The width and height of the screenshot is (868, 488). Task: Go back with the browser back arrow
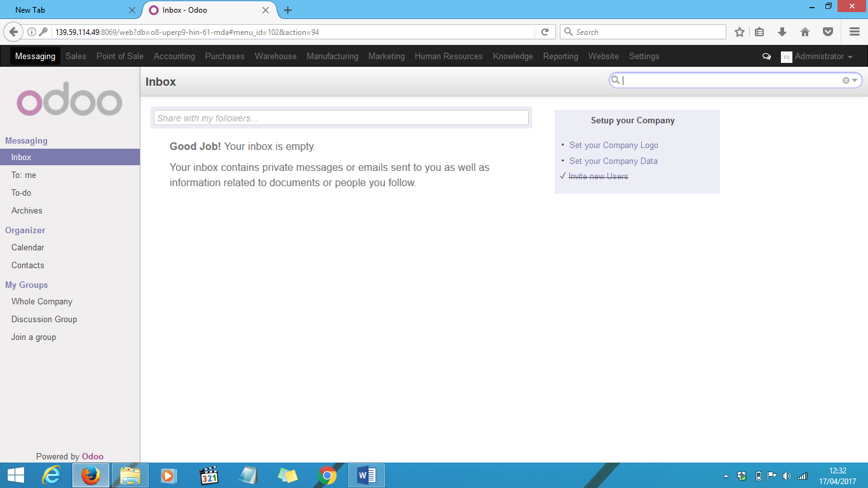[x=13, y=32]
